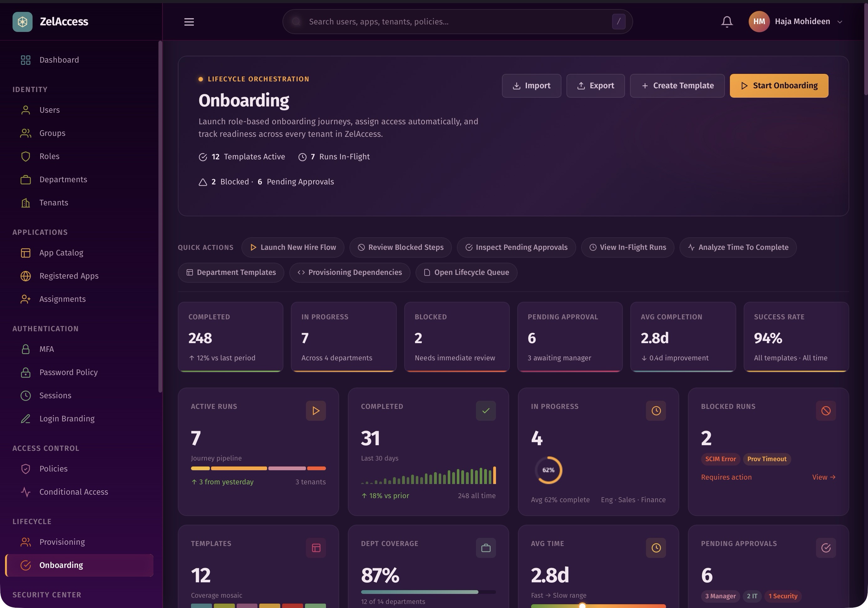The image size is (868, 608).
Task: Open the Provisioning lifecycle section
Action: click(x=62, y=542)
